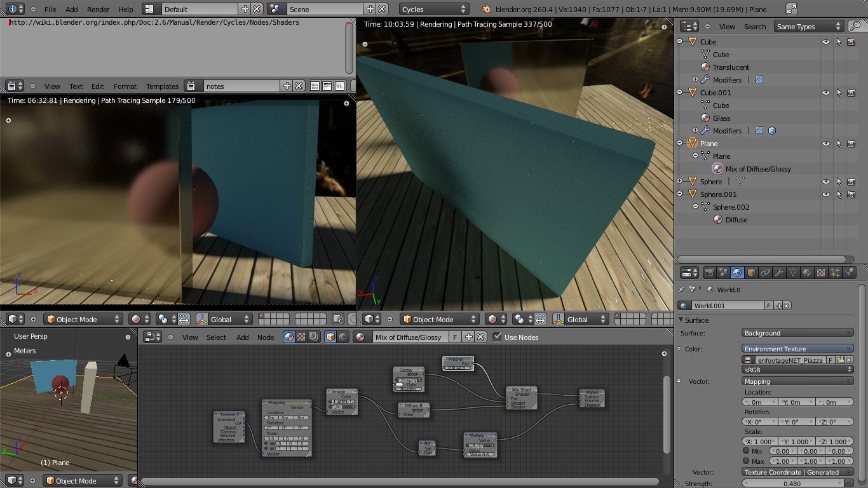Open the Texture Coordinate | Generated dropdown
Screen dimensions: 868x488
[x=797, y=472]
